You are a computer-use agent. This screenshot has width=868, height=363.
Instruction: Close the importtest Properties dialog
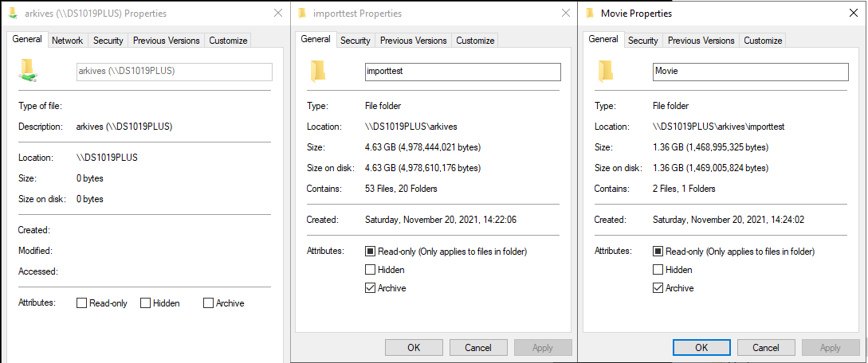click(565, 14)
